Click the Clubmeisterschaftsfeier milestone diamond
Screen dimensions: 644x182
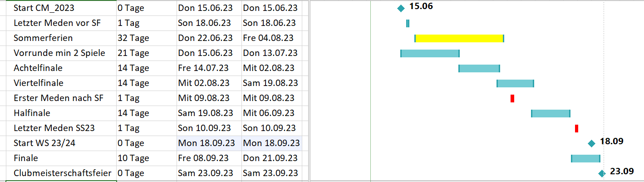(x=602, y=173)
